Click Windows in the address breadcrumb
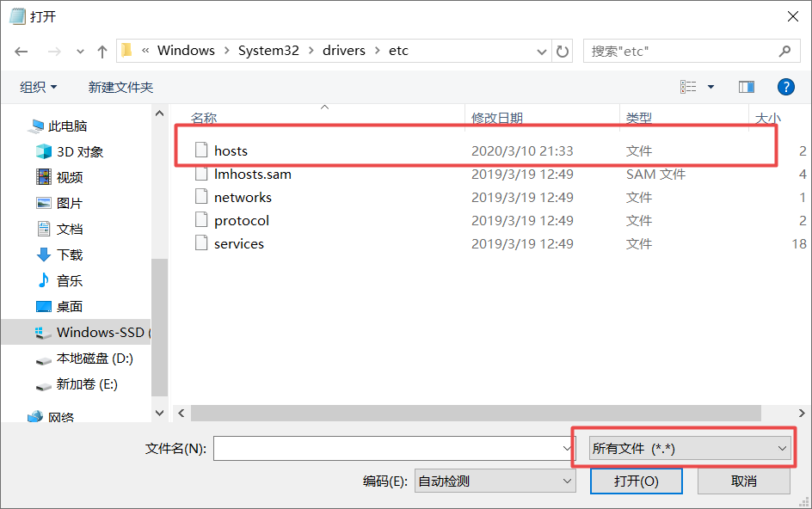 click(186, 50)
